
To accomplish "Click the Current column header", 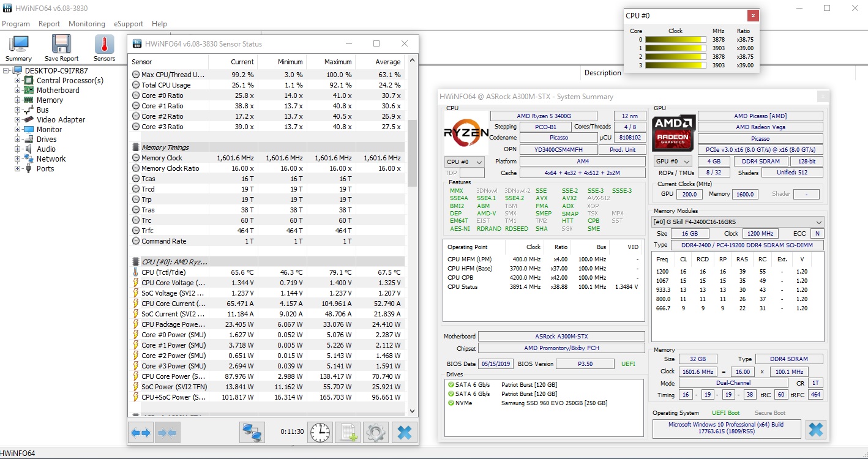I will click(233, 62).
